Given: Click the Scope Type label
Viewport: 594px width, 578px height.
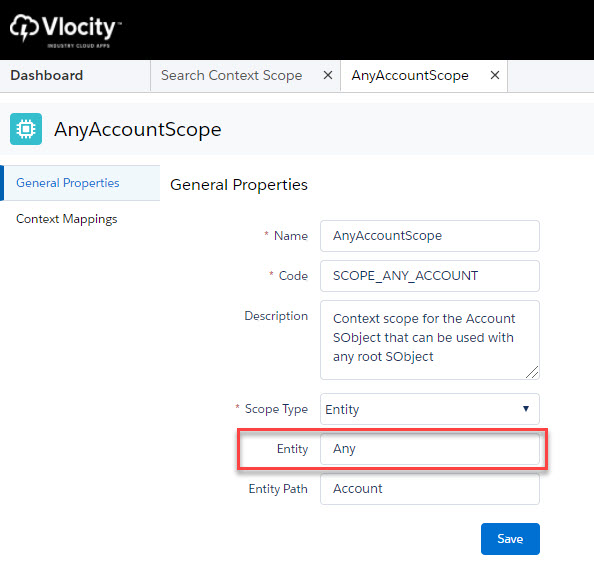Looking at the screenshot, I should (276, 409).
